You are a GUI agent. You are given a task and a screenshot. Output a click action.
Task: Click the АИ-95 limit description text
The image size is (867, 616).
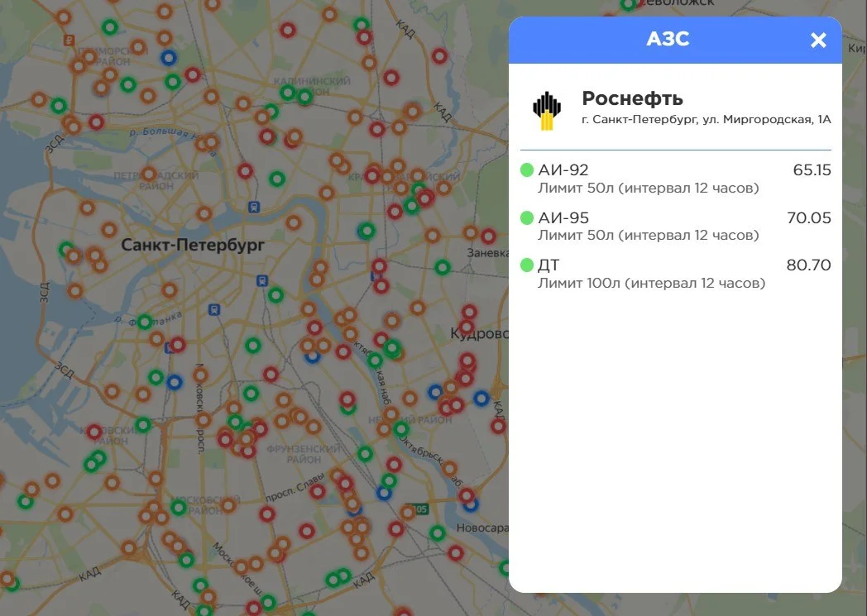pos(648,236)
